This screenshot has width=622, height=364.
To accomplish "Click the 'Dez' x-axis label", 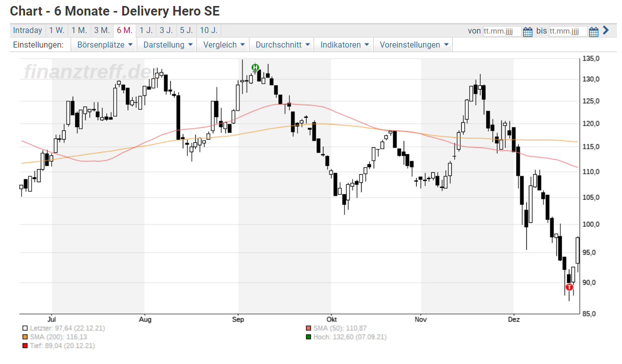I will [514, 319].
